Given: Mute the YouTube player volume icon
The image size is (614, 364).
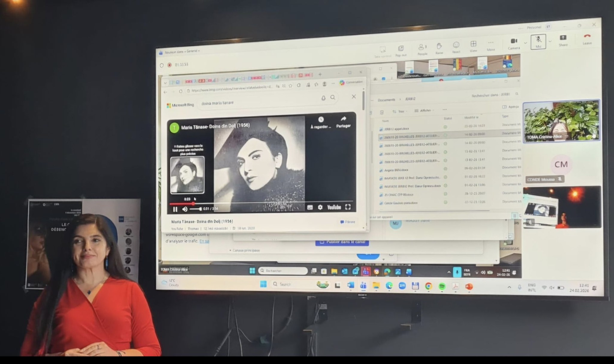Looking at the screenshot, I should click(x=185, y=209).
